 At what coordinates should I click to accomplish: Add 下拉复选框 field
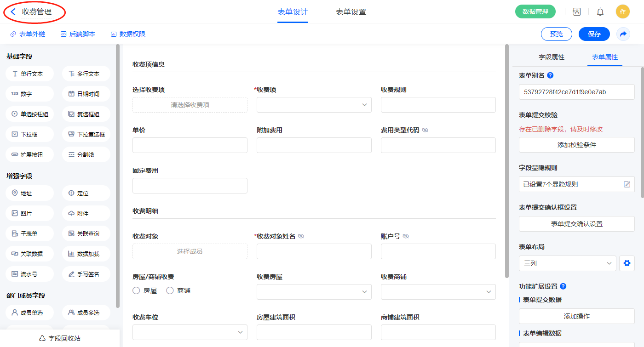(86, 134)
